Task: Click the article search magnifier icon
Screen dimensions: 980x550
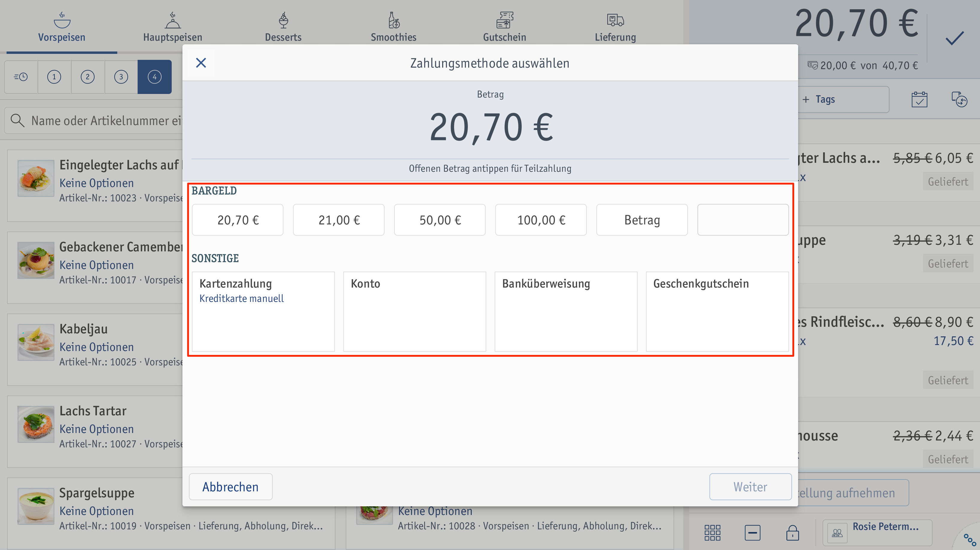Action: pos(17,120)
